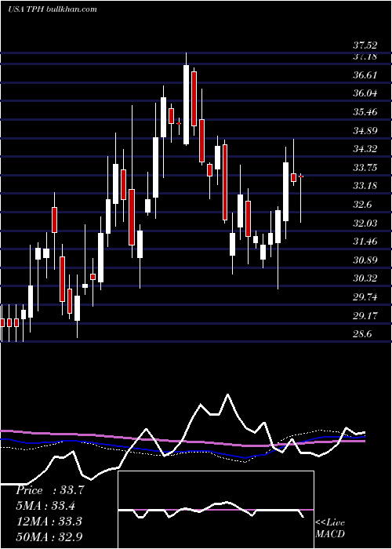The height and width of the screenshot is (549, 392).
Task: Click inside the MACD inset chart box
Action: [x=216, y=510]
